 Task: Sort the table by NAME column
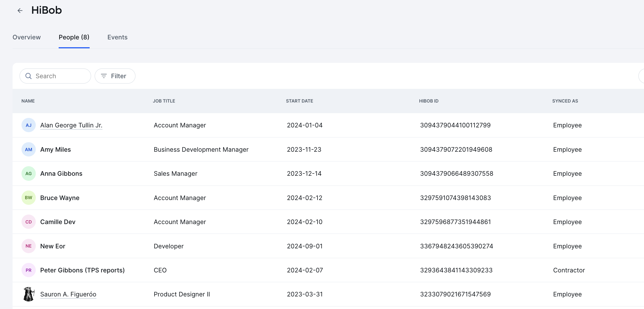pyautogui.click(x=28, y=101)
